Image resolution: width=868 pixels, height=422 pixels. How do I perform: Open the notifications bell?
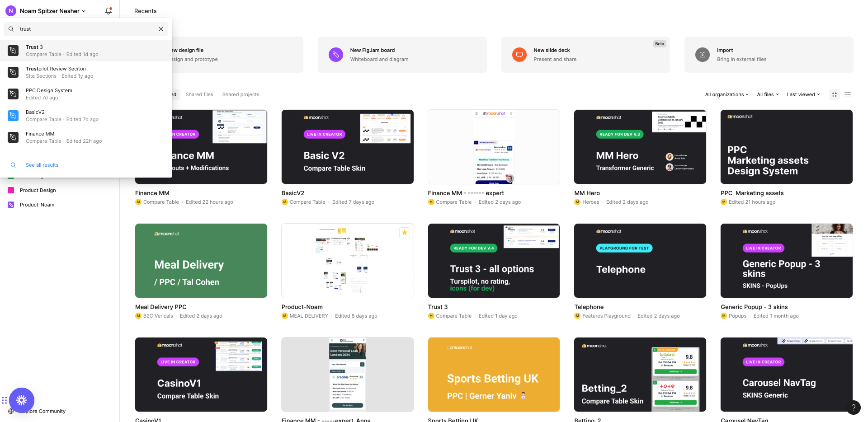[108, 11]
